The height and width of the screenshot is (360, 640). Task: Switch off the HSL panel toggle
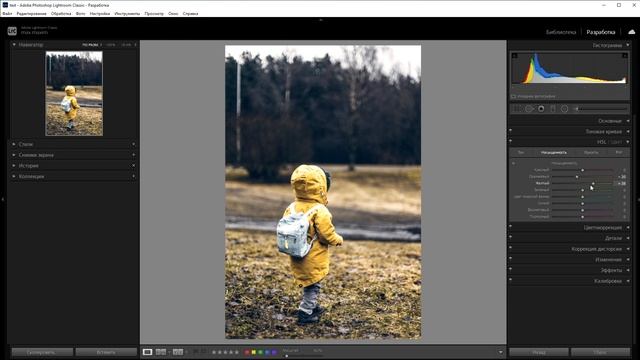pyautogui.click(x=511, y=141)
